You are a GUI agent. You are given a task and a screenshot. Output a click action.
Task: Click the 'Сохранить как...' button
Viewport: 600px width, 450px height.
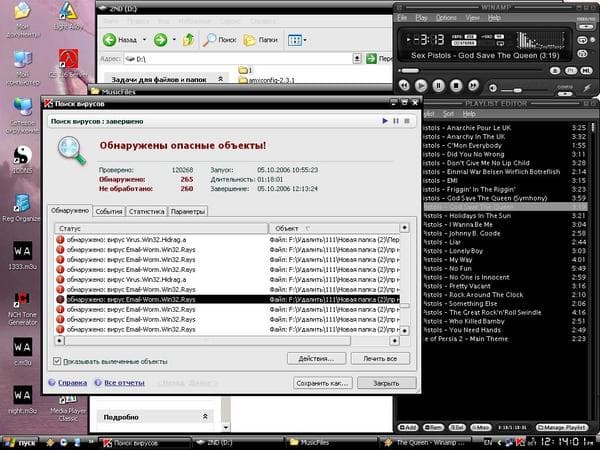(323, 383)
